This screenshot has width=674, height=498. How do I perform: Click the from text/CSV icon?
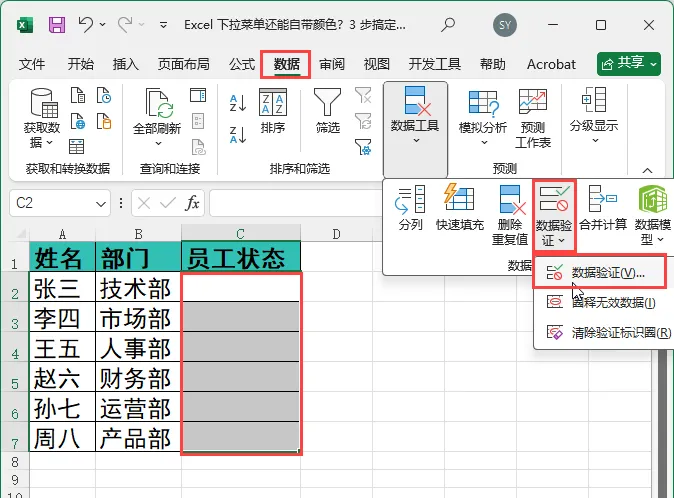(78, 95)
